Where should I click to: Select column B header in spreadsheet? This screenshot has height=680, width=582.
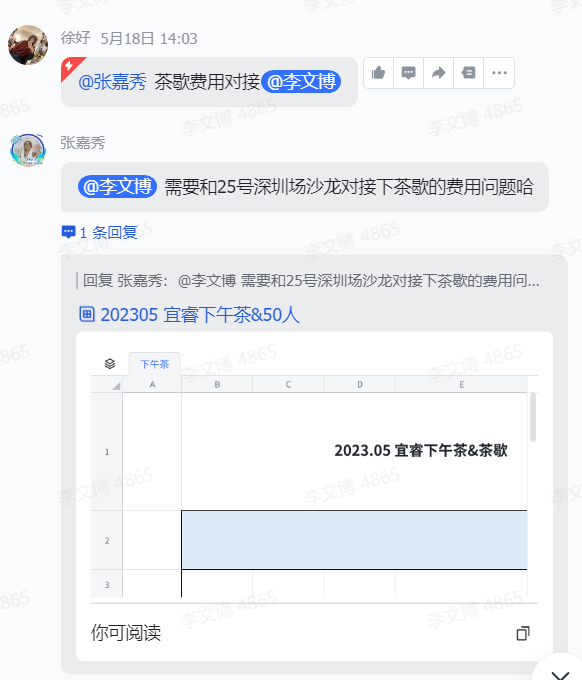217,385
